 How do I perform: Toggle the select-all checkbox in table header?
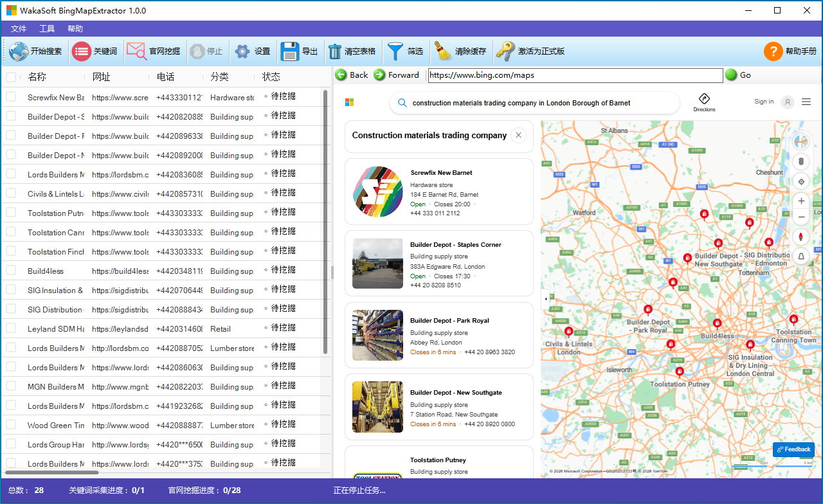pos(11,77)
